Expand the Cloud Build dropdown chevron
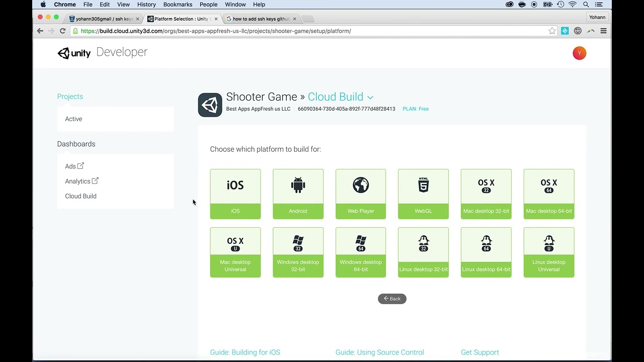The width and height of the screenshot is (644, 362). [x=370, y=98]
